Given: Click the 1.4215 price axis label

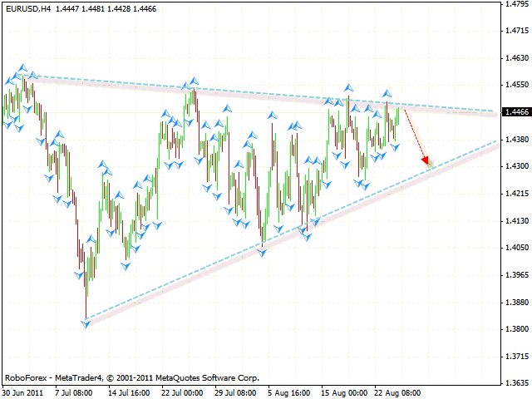Looking at the screenshot, I should (x=517, y=194).
